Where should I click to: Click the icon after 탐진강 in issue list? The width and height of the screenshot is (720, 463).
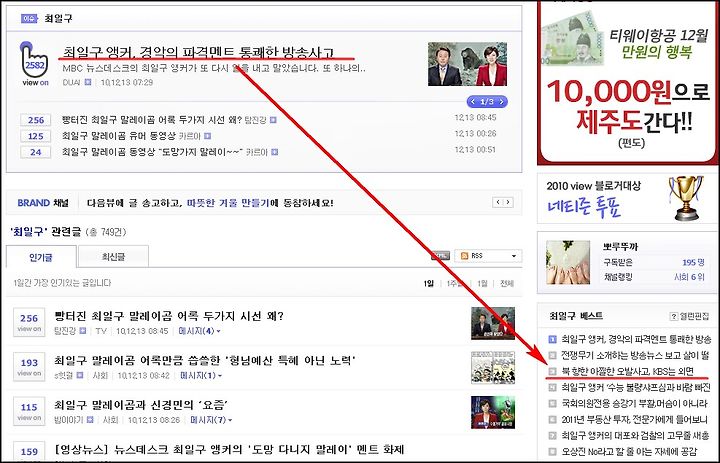(x=273, y=120)
